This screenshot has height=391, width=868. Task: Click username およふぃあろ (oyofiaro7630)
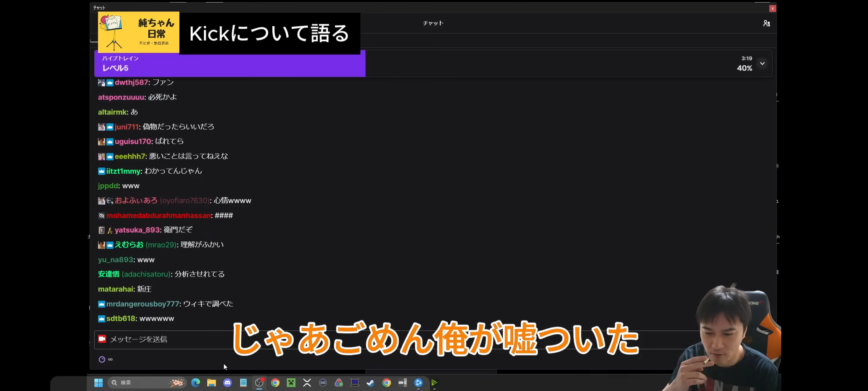[162, 201]
